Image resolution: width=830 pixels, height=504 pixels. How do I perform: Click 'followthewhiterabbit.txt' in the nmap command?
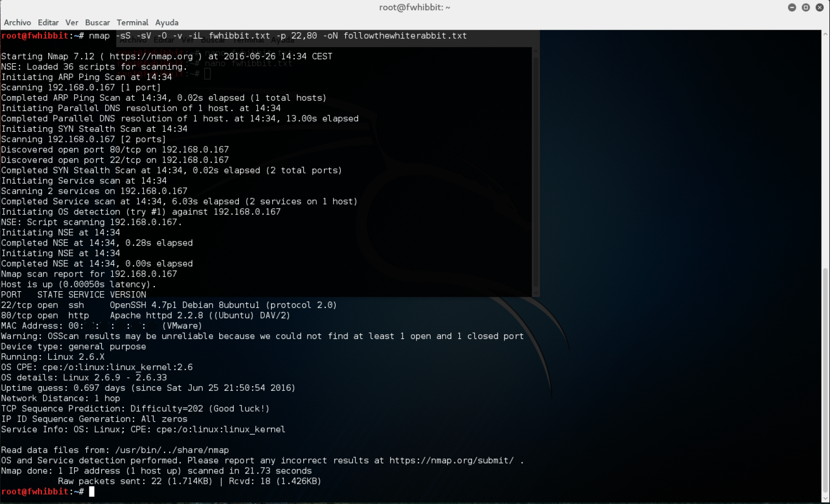pyautogui.click(x=405, y=36)
